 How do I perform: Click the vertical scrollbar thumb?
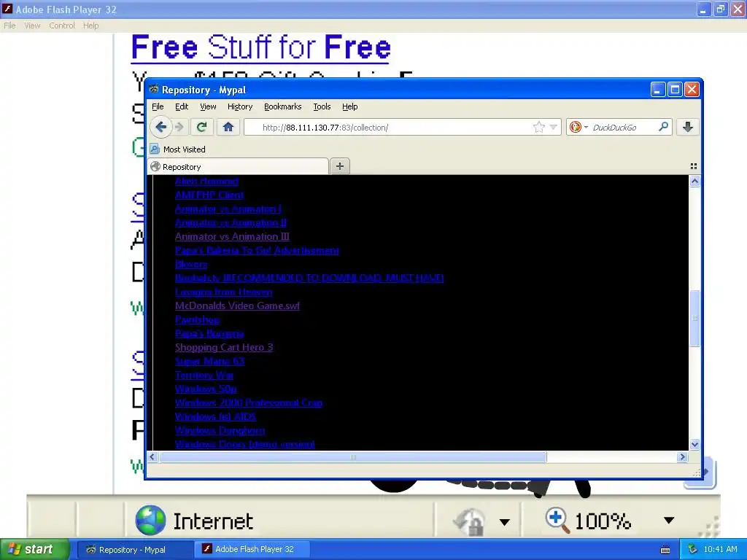(694, 318)
